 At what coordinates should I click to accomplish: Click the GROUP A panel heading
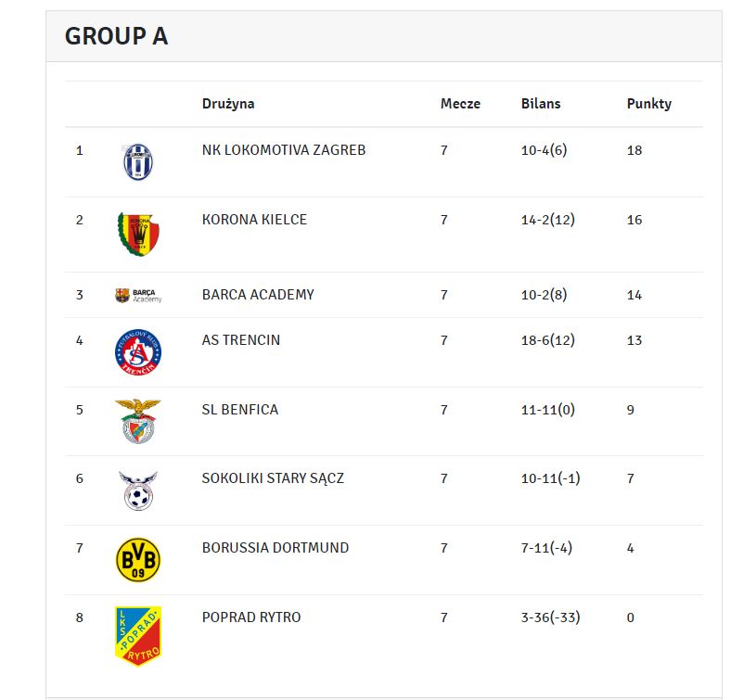116,36
